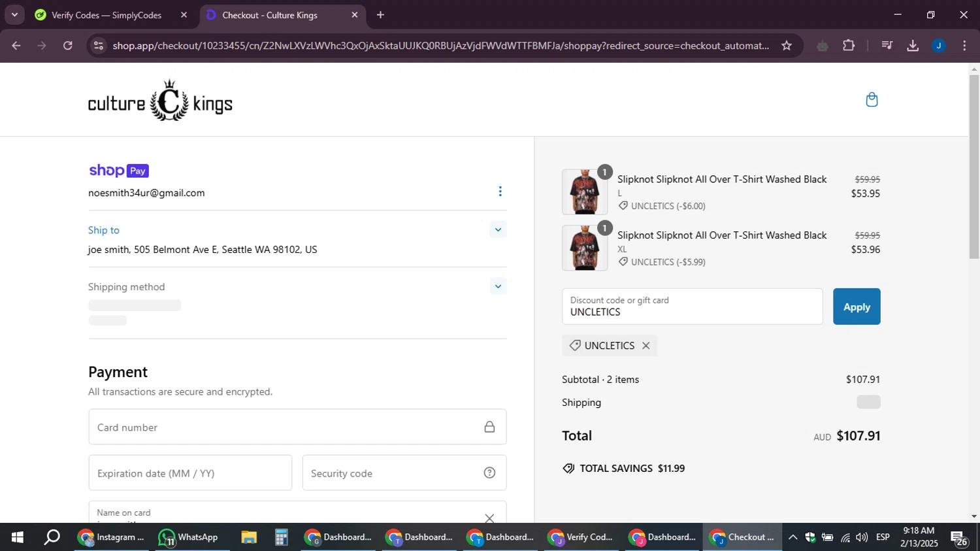Image resolution: width=980 pixels, height=551 pixels.
Task: Click the email noesmith34ur@gmail.com
Action: point(146,193)
